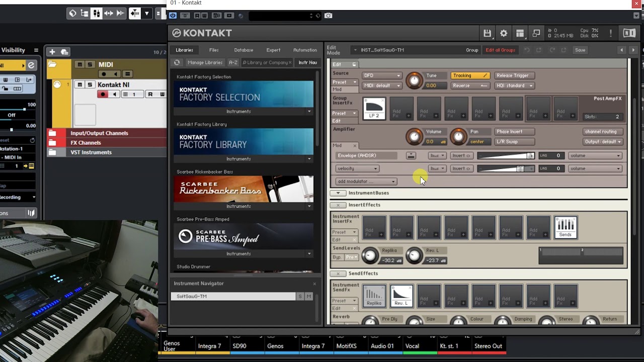Click the FX Channels folder icon
644x362 pixels.
pos(52,142)
